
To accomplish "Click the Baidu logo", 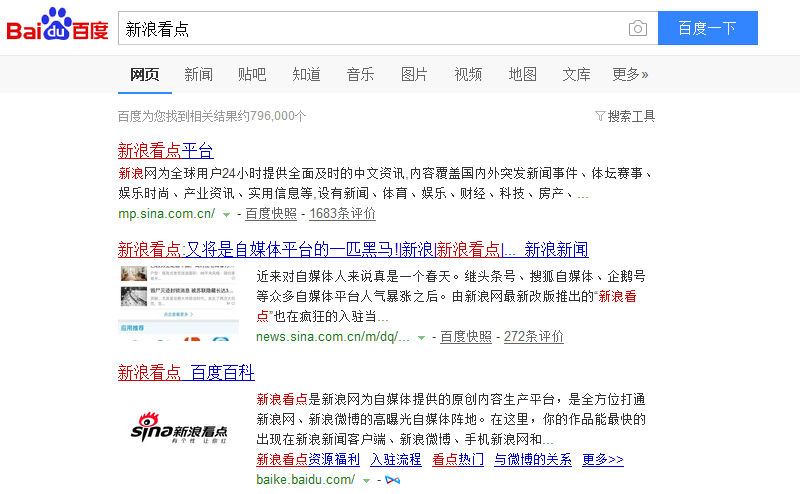I will tap(57, 24).
